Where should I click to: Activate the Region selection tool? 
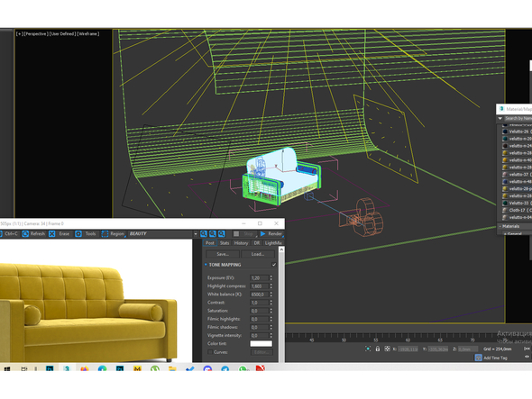[x=105, y=234]
